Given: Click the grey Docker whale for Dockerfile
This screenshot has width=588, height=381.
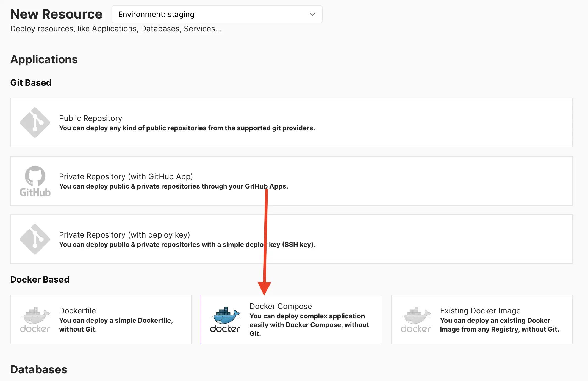Looking at the screenshot, I should (35, 319).
